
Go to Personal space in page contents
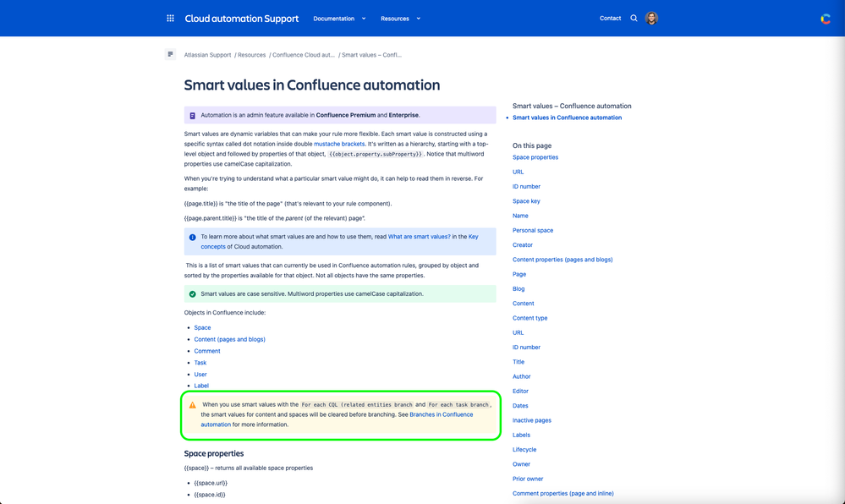pos(532,230)
